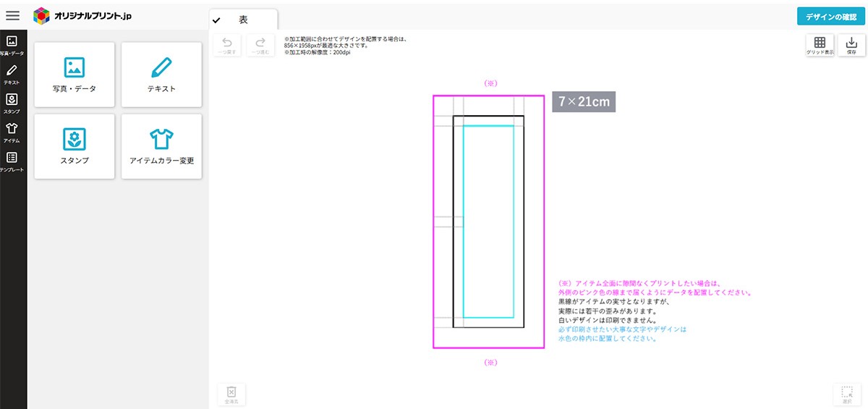
Task: Open the hamburger menu
Action: [x=12, y=15]
